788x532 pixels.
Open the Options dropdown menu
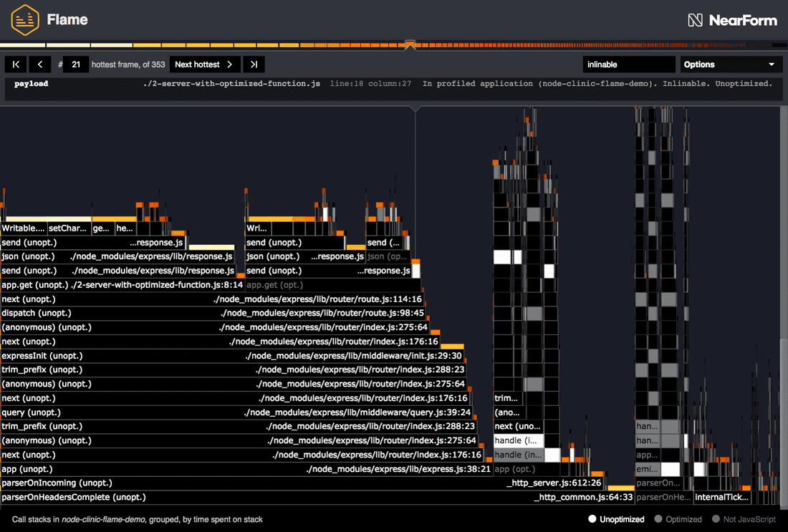(731, 64)
